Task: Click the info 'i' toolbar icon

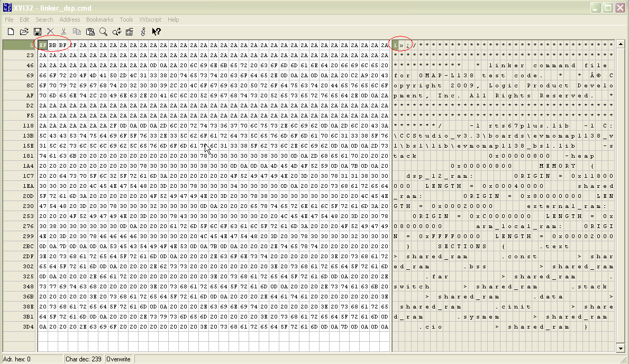Action: (x=143, y=32)
